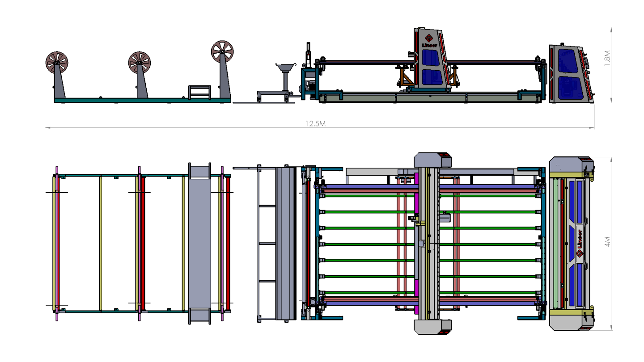Image resolution: width=644 pixels, height=362 pixels.
Task: Select the bottom grey gantry head in plan view
Action: pyautogui.click(x=432, y=326)
